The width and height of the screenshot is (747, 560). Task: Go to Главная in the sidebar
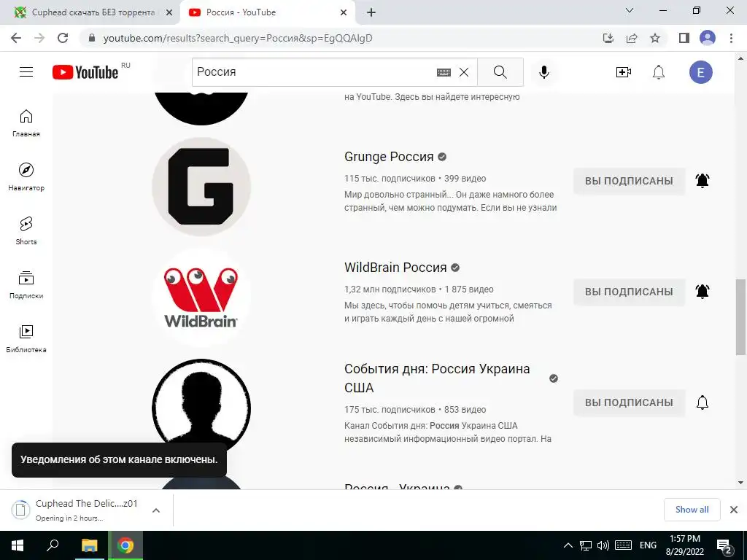point(26,123)
